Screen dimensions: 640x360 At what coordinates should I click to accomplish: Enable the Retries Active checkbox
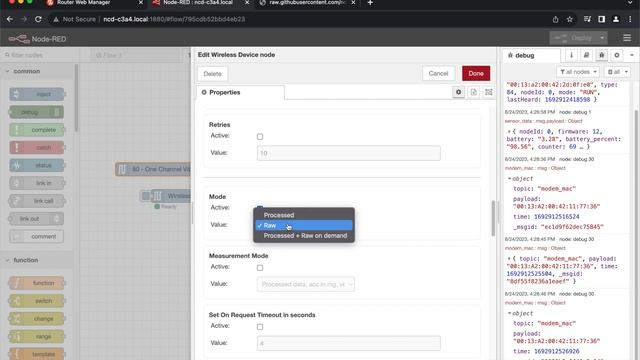coord(260,136)
